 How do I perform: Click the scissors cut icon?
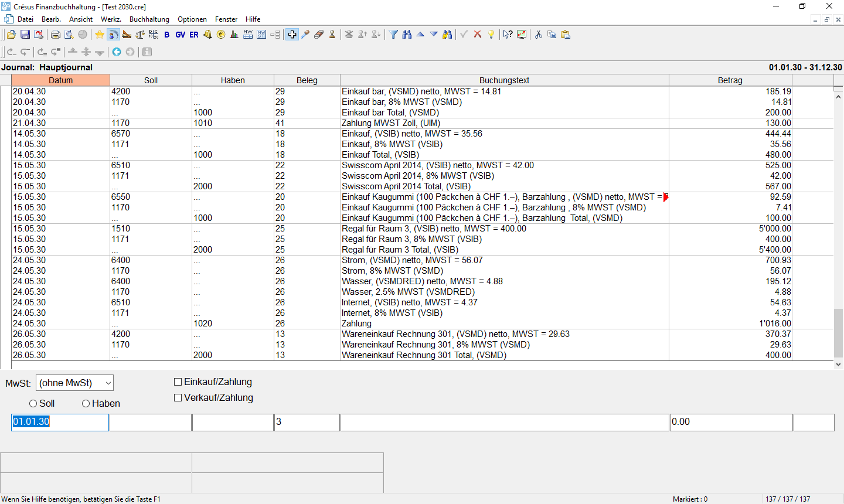pyautogui.click(x=539, y=35)
